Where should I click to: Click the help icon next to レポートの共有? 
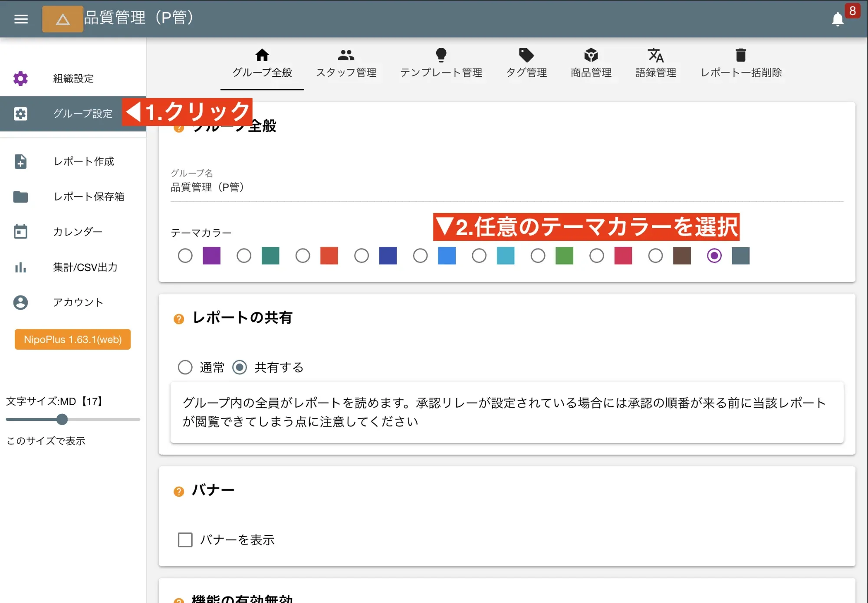(x=178, y=319)
